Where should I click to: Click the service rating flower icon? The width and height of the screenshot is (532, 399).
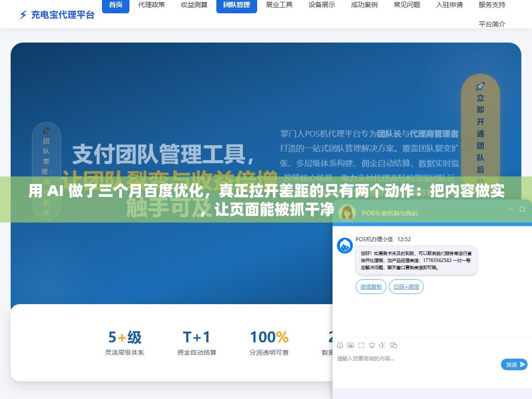point(372,345)
